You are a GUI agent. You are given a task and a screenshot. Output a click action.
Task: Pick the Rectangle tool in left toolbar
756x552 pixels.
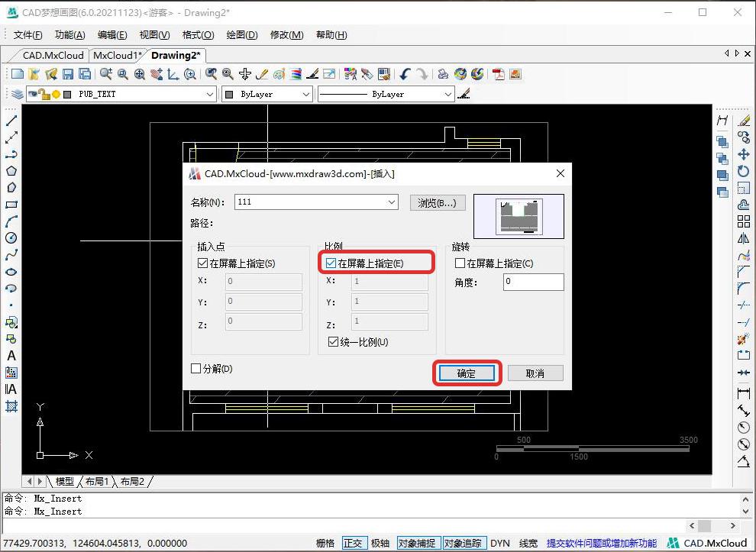(11, 205)
